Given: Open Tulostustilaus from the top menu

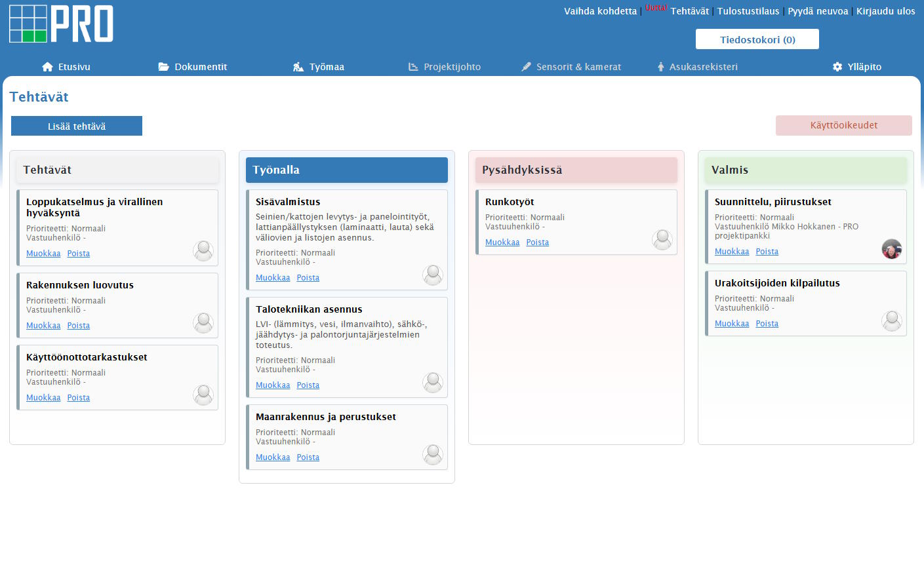Looking at the screenshot, I should (748, 11).
